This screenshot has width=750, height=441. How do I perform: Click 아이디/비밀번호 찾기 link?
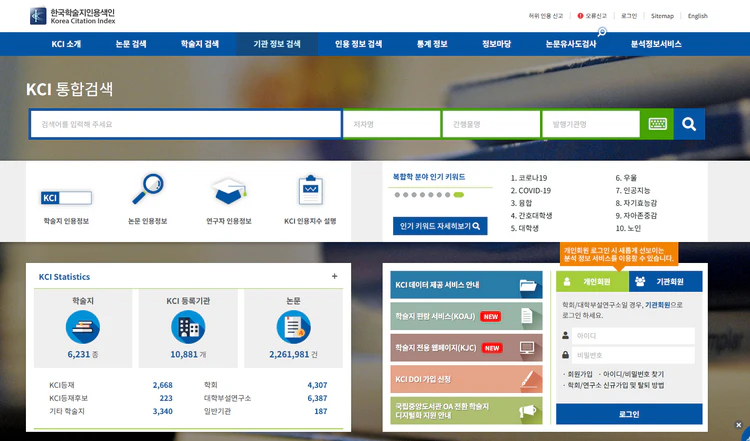[x=633, y=374]
